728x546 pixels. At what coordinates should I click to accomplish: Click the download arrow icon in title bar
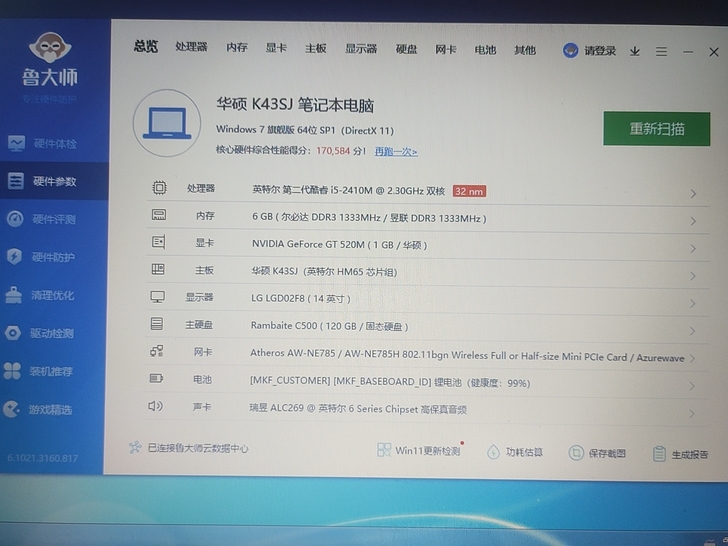pyautogui.click(x=635, y=52)
